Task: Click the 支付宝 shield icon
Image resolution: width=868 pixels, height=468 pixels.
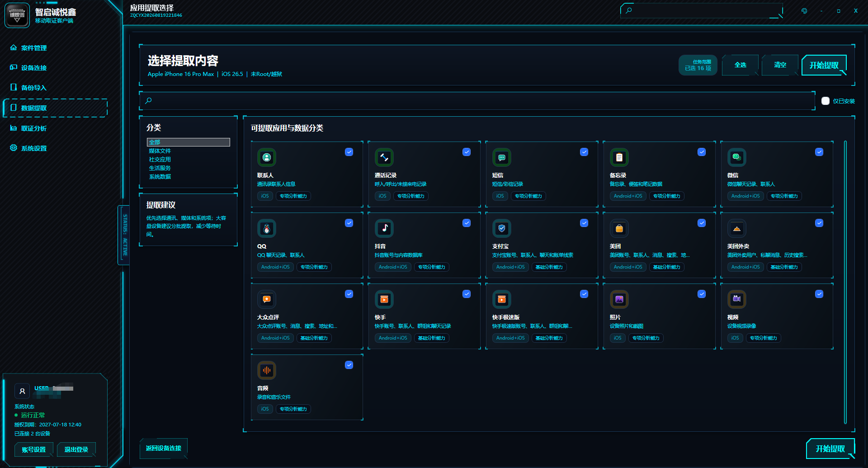Action: (502, 228)
